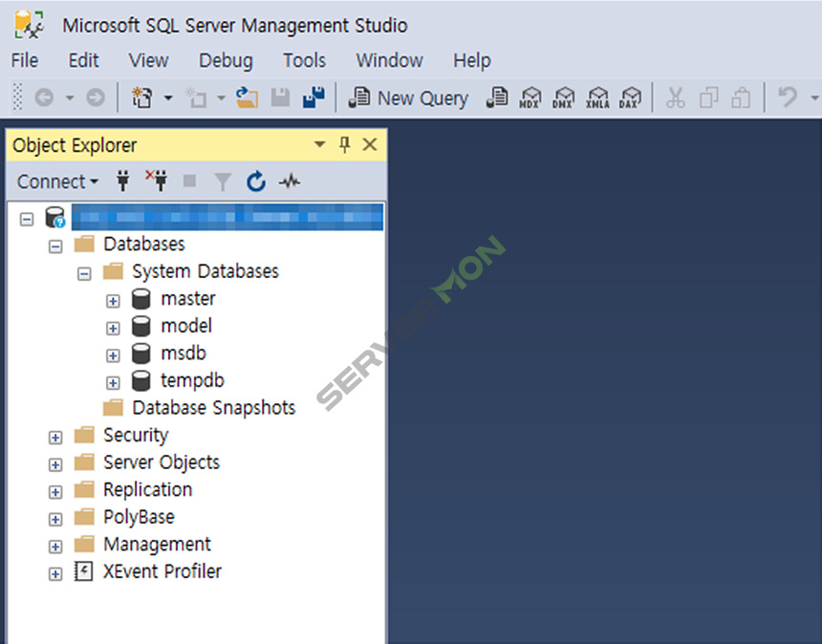
Task: Collapse the Databases folder
Action: [x=55, y=247]
